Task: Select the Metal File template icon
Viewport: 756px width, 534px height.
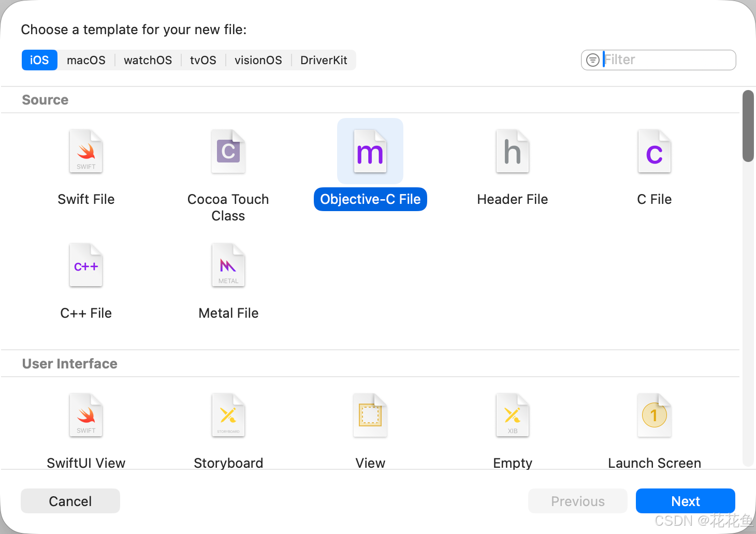Action: click(228, 265)
